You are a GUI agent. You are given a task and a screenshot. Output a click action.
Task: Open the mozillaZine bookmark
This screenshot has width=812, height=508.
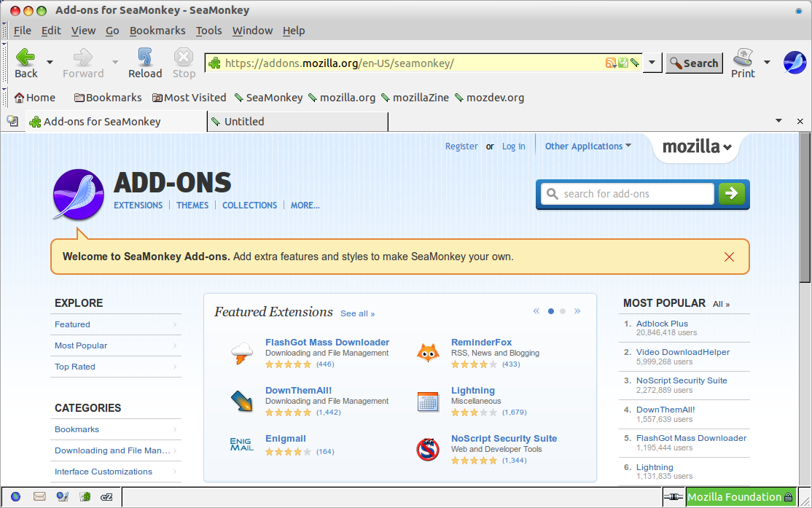tap(415, 98)
